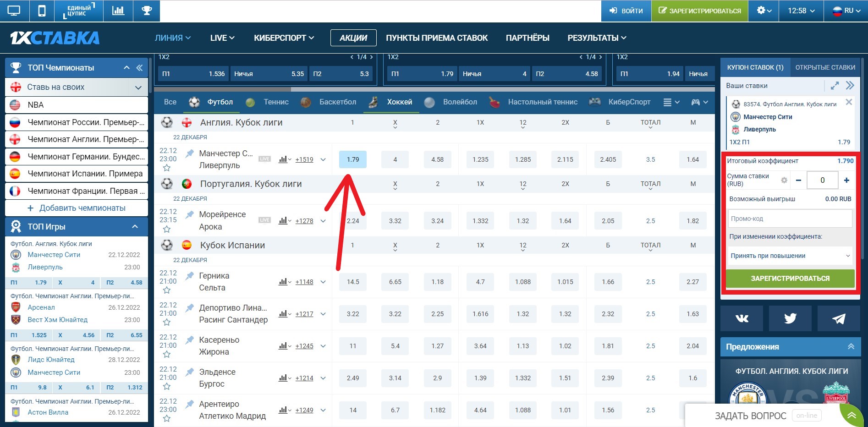
Task: Show next page in first odds card
Action: (x=371, y=57)
